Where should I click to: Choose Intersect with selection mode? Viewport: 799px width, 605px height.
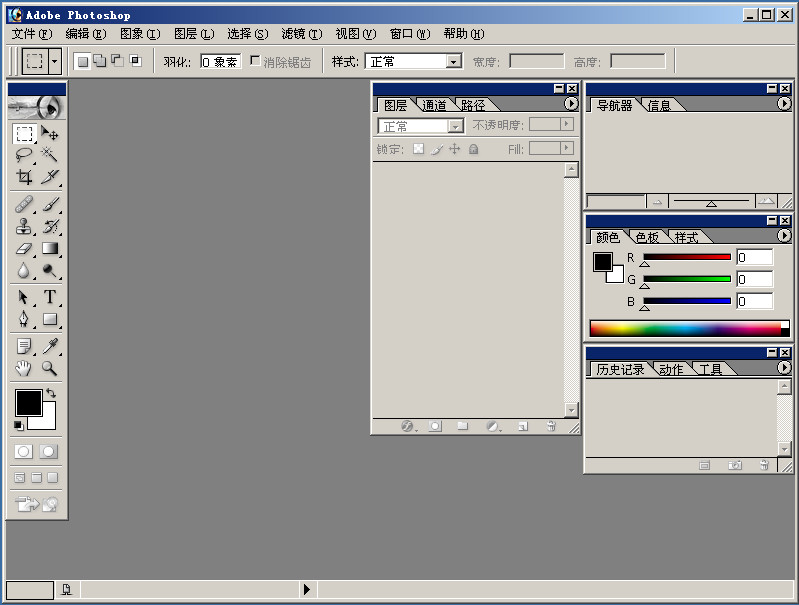tap(135, 61)
